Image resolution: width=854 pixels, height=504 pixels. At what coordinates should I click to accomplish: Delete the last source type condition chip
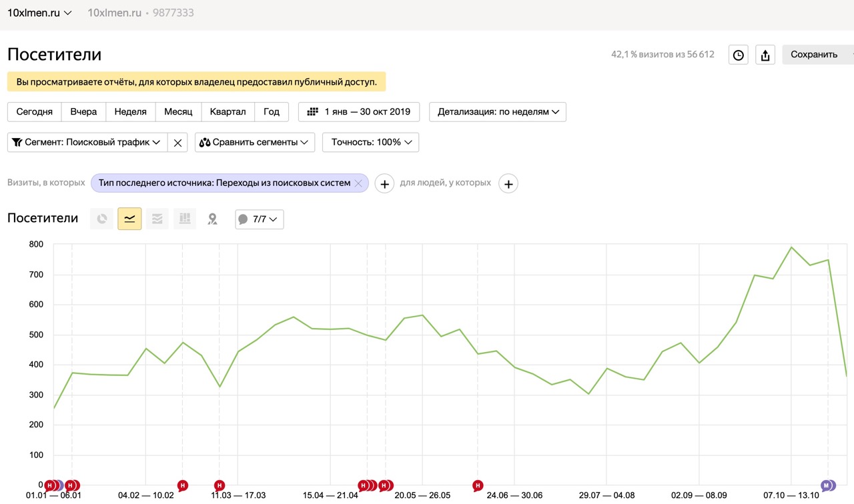[x=358, y=183]
